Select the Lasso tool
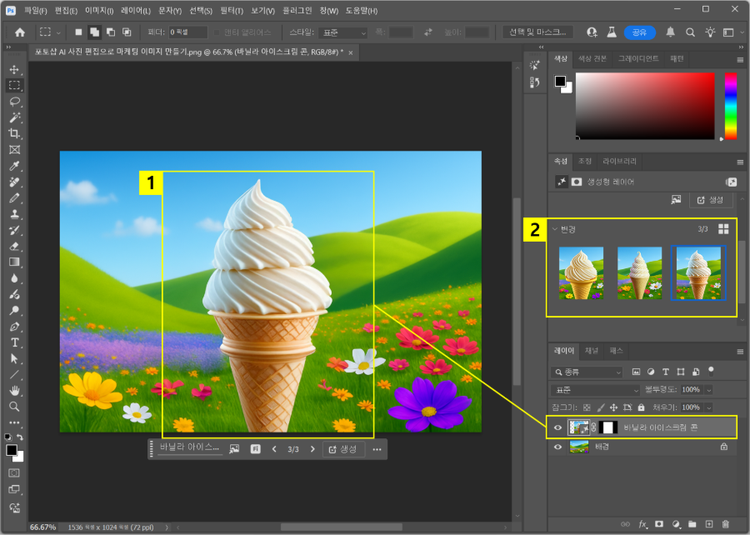 (15, 102)
